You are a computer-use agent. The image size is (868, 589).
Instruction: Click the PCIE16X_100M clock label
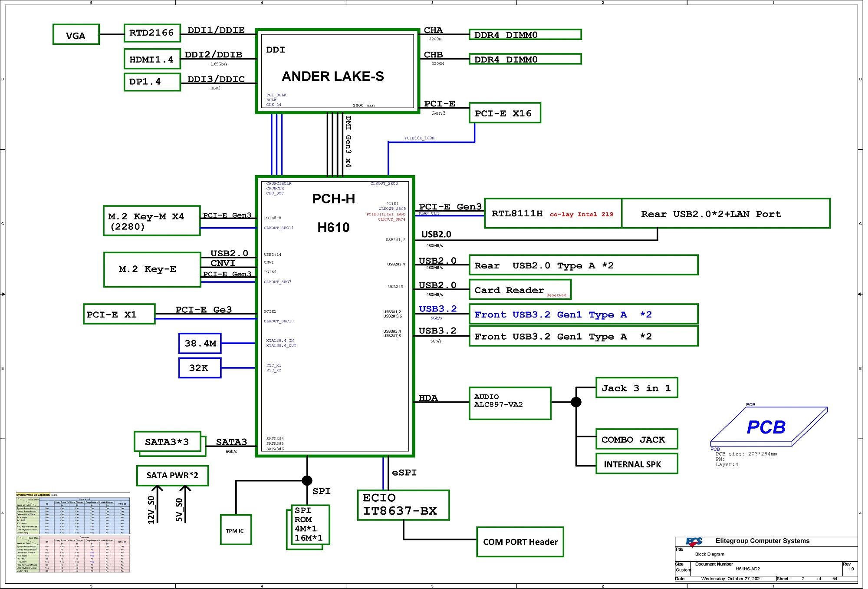coord(419,138)
